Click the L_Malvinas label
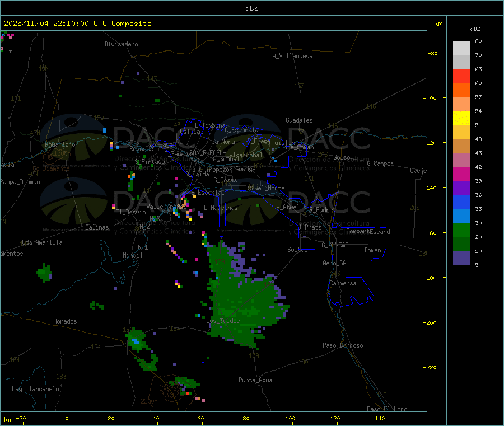The height and width of the screenshot is (426, 504). pyautogui.click(x=221, y=208)
